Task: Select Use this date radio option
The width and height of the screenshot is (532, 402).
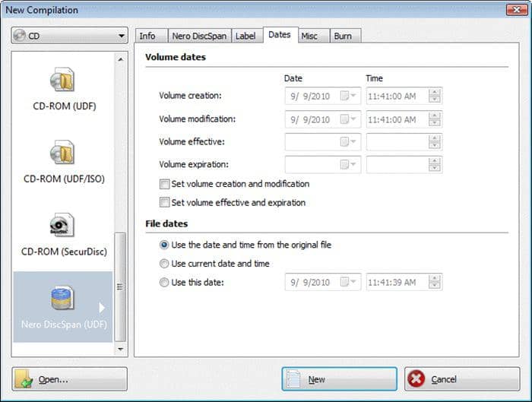Action: point(164,282)
